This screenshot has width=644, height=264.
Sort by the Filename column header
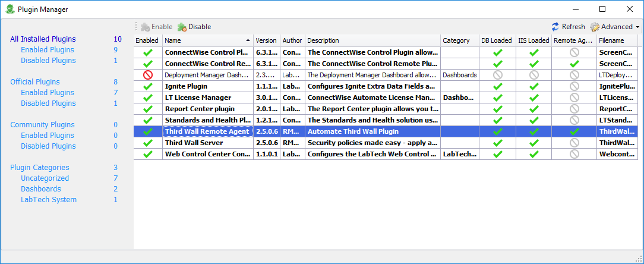point(617,40)
